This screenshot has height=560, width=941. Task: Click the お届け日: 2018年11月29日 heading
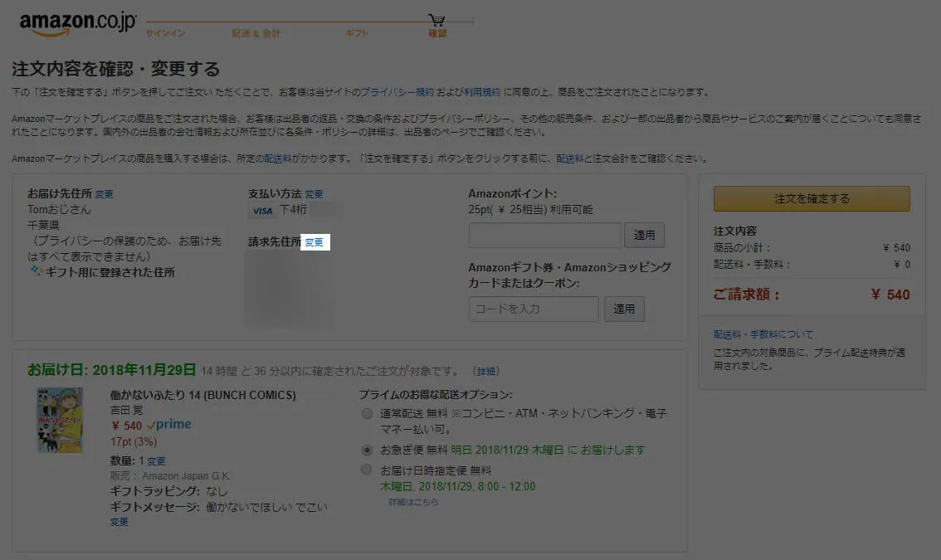[112, 370]
